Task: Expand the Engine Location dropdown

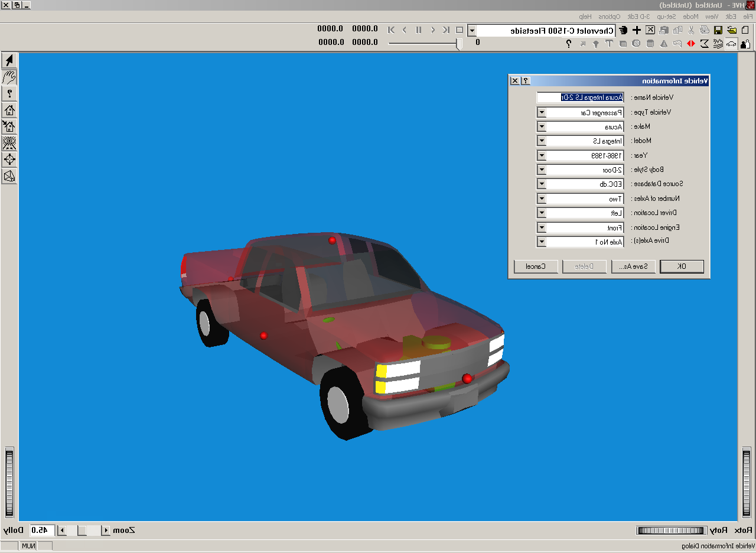Action: tap(541, 227)
